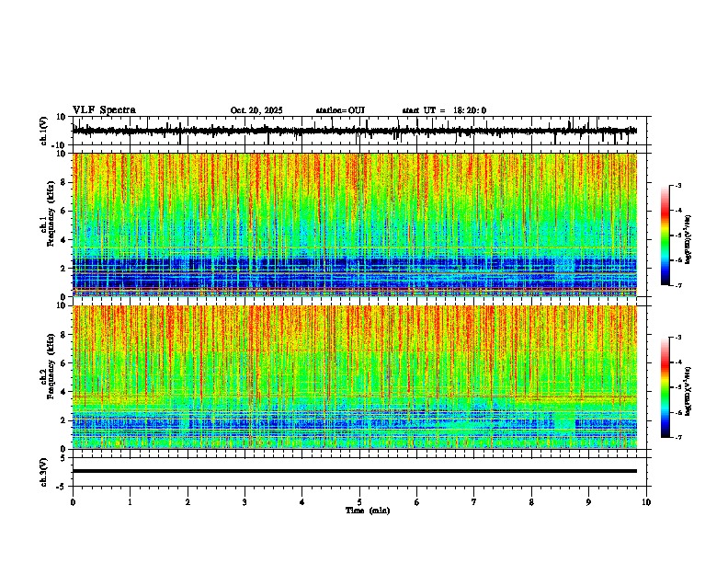Viewport: 728px width, 563px height.
Task: Click the "-3" label on ch.2 color bar
Action: coord(677,338)
